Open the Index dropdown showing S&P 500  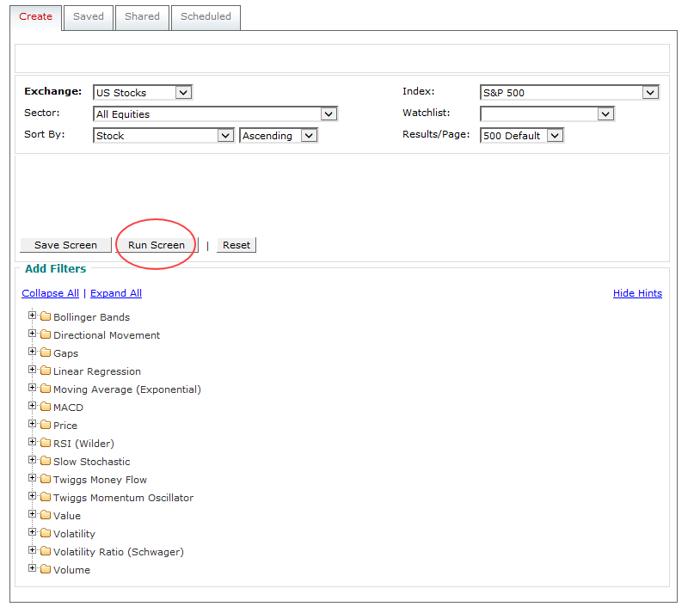[x=568, y=93]
